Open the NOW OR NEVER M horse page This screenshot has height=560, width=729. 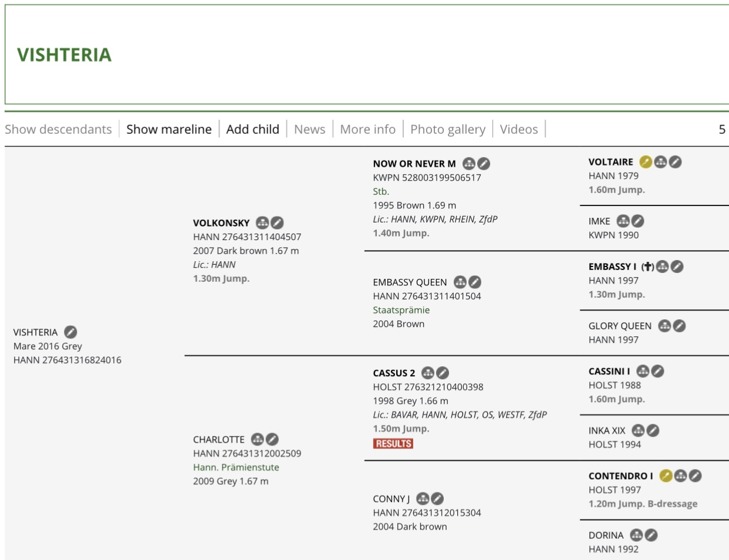coord(414,164)
